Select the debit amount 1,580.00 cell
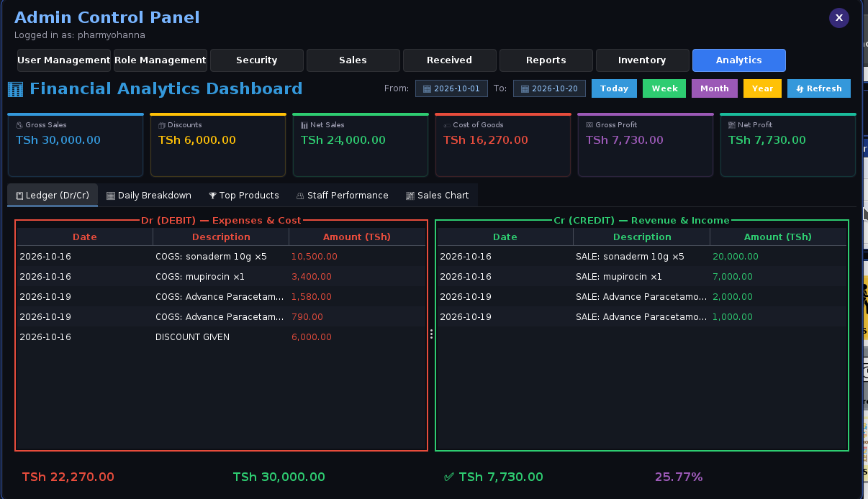 pos(357,296)
